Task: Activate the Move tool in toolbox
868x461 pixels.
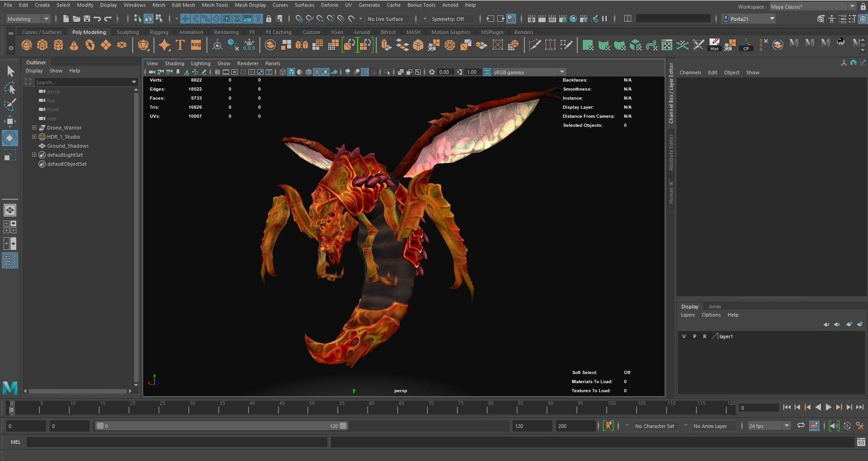Action: pyautogui.click(x=10, y=121)
